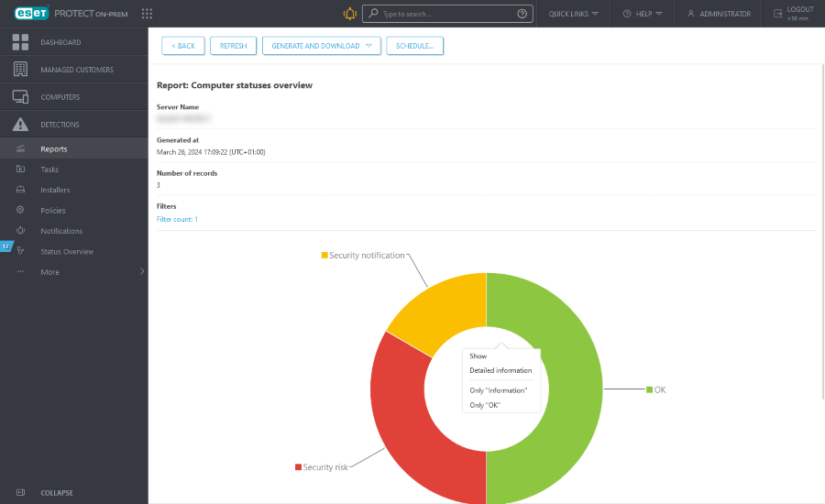Open the Quick Links dropdown
This screenshot has height=504, width=825.
pyautogui.click(x=573, y=14)
